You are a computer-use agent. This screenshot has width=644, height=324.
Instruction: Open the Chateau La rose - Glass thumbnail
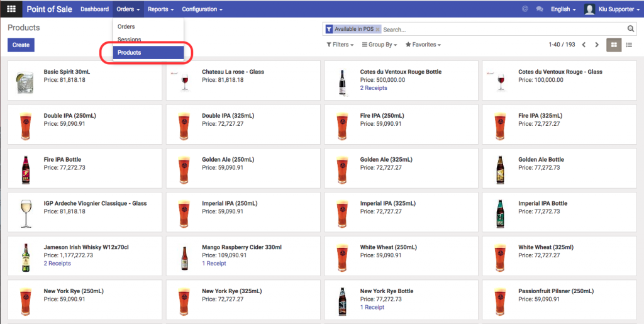(184, 81)
